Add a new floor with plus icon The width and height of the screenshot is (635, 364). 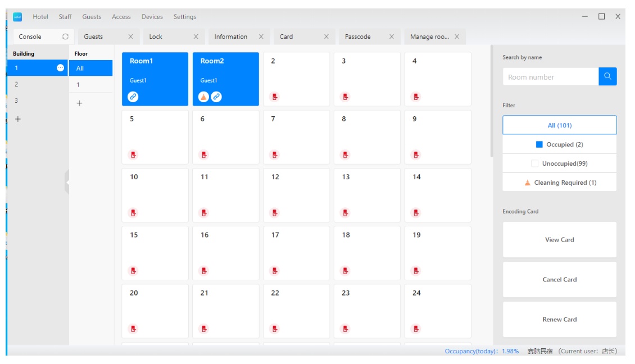pos(79,103)
